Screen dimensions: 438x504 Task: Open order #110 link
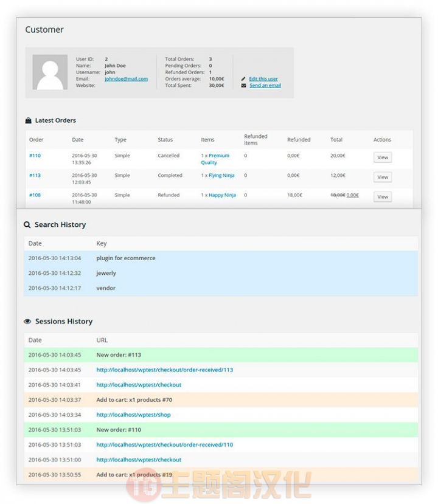(x=35, y=156)
